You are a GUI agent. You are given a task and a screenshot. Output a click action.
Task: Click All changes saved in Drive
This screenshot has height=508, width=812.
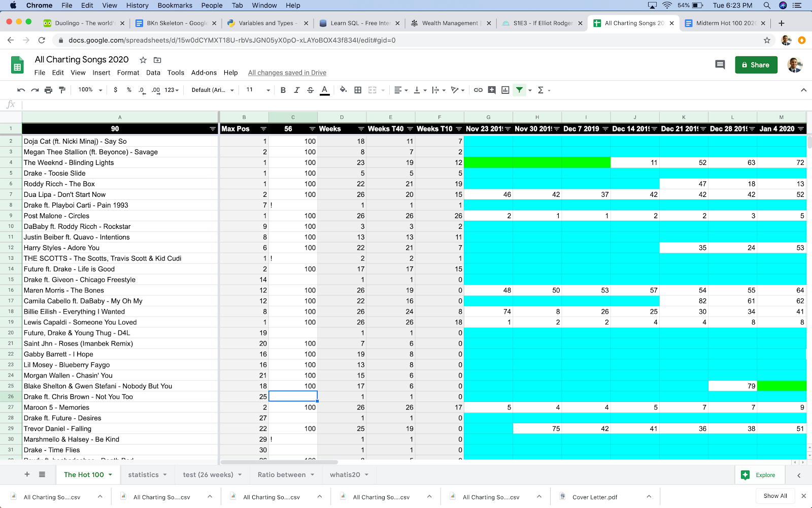tap(287, 73)
